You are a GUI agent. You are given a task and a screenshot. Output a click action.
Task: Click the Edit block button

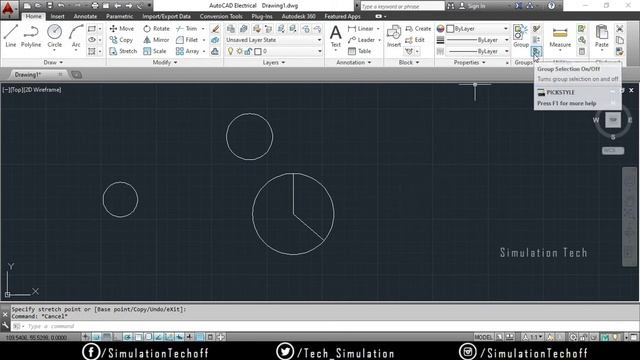(415, 40)
